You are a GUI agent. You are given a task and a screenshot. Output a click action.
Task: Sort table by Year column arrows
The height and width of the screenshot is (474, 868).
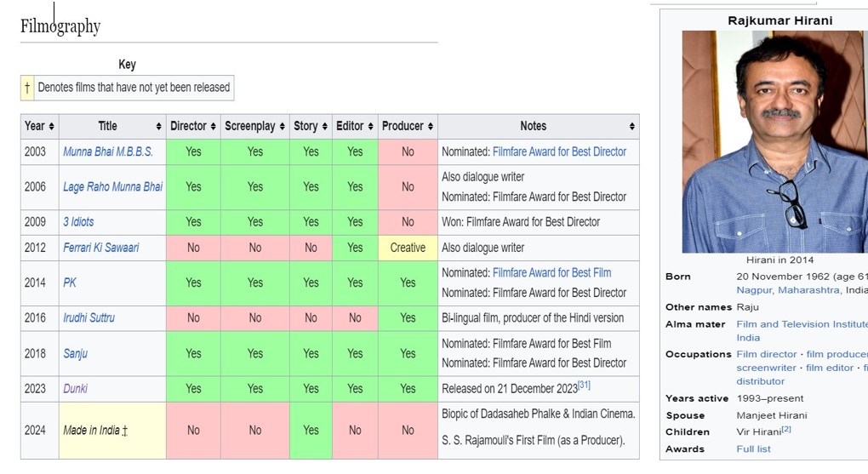[x=51, y=126]
